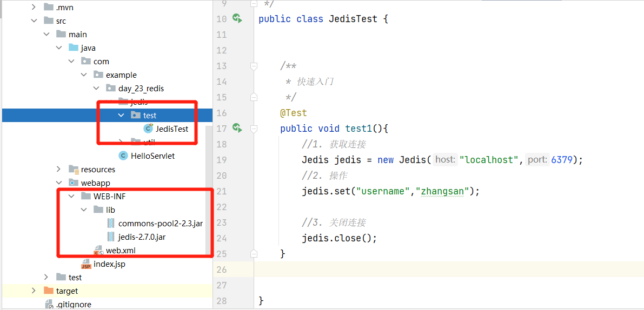Screen dimensions: 644x310
Task: Select web.xml in project tree
Action: 121,250
